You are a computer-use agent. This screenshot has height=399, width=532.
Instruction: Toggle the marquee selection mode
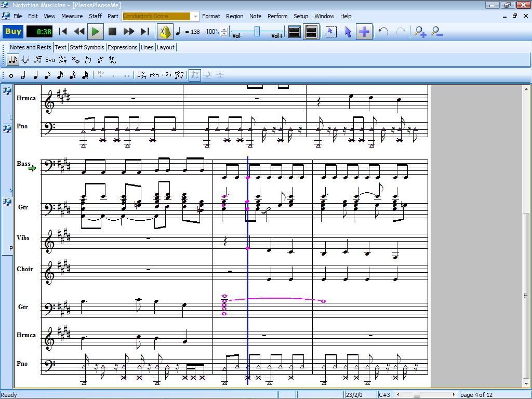(331, 32)
